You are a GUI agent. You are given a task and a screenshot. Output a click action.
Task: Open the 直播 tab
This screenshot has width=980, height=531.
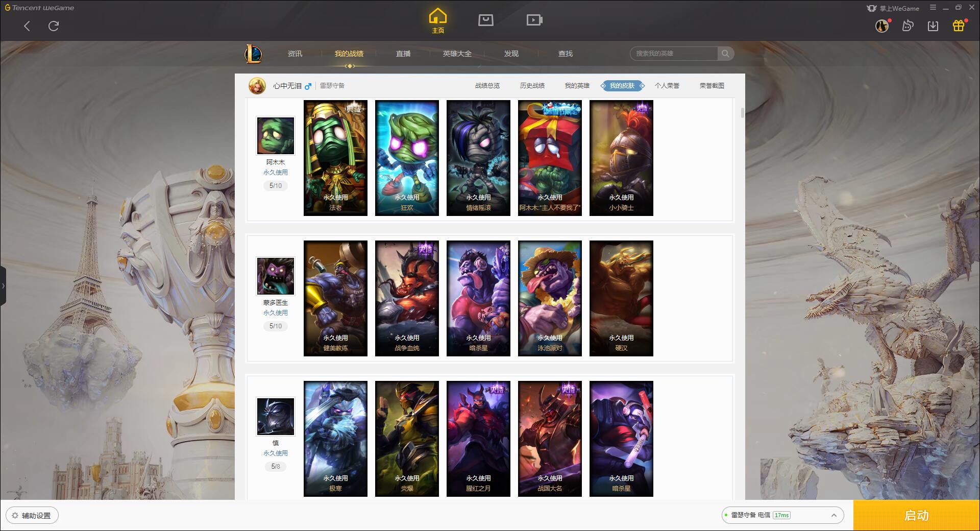pos(403,54)
